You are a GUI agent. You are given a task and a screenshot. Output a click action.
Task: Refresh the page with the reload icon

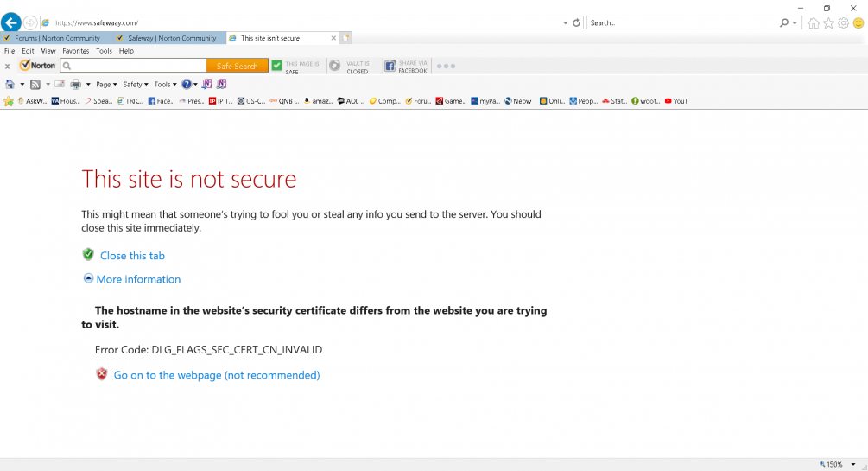click(x=576, y=22)
